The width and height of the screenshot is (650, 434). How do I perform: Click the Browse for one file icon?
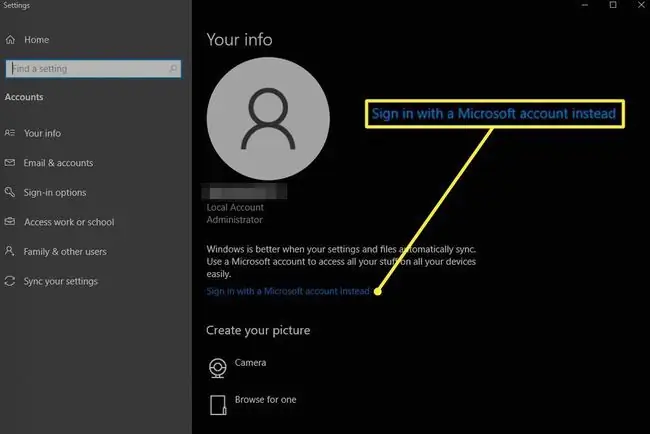point(218,405)
